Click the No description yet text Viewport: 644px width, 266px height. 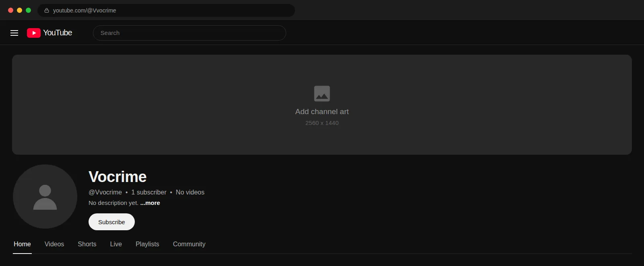[114, 203]
